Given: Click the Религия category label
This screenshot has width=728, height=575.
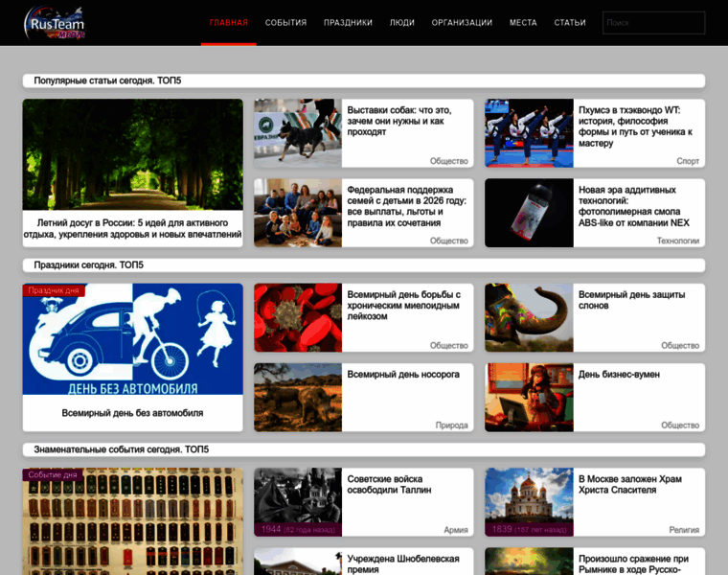Looking at the screenshot, I should pyautogui.click(x=684, y=530).
